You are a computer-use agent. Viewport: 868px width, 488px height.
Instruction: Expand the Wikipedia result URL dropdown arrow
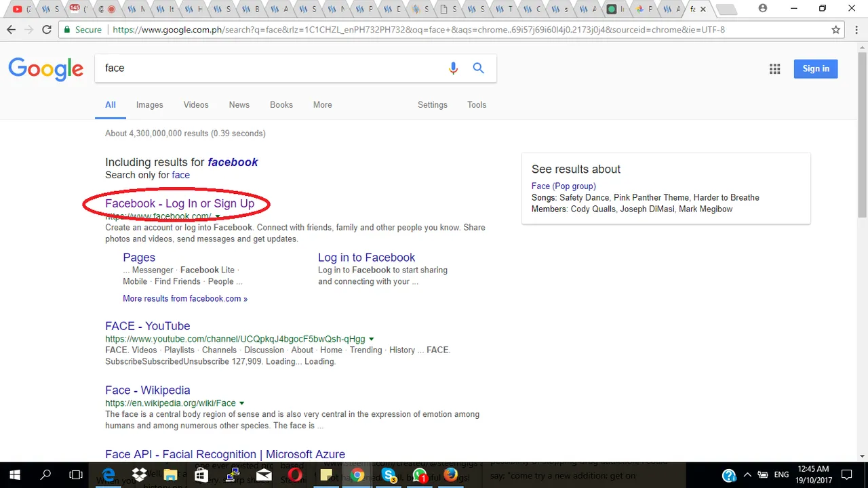tap(242, 404)
